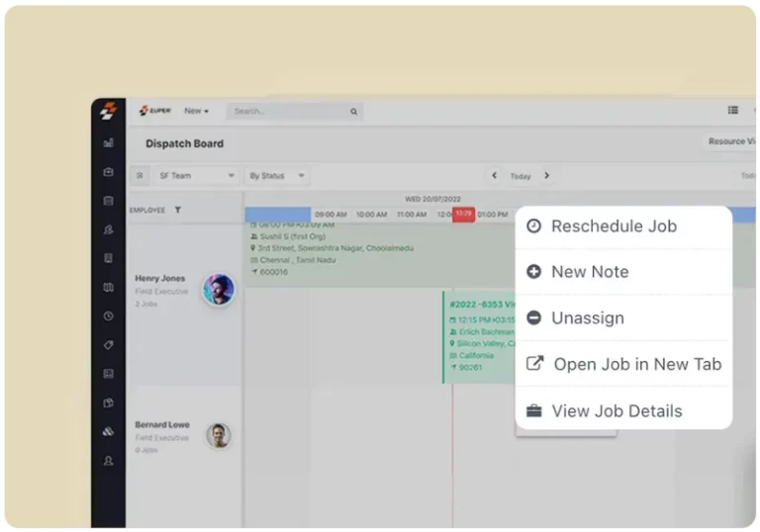The width and height of the screenshot is (760, 532).
Task: Click the minus icon beside Unassign
Action: [x=533, y=317]
